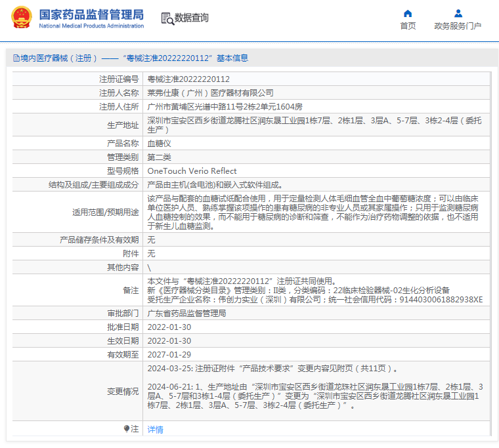Click the 附件 row value 无
The width and height of the screenshot is (499, 448).
pyautogui.click(x=151, y=253)
